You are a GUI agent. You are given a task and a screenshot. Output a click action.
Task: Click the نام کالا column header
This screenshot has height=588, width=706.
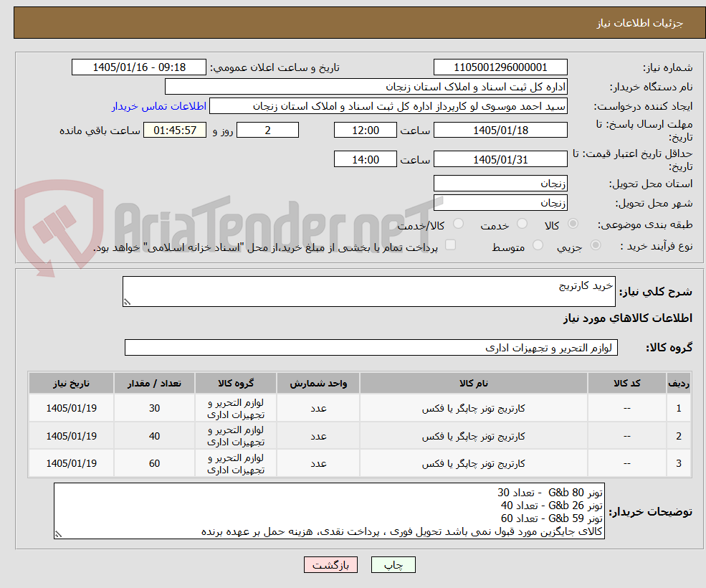pyautogui.click(x=473, y=384)
